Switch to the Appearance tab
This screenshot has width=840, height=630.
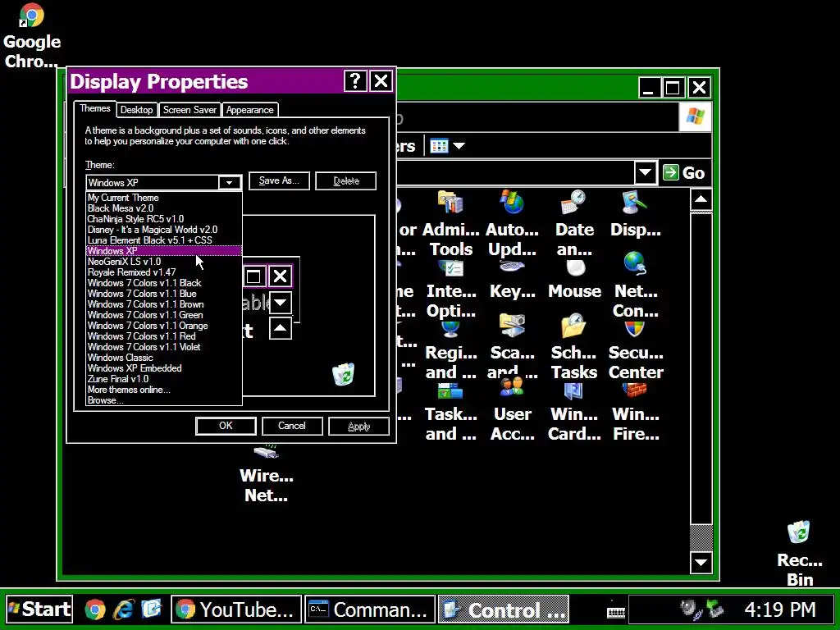[x=249, y=110]
